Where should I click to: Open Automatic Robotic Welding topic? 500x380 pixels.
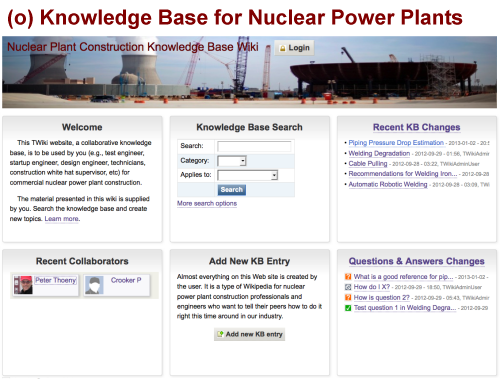pos(388,184)
